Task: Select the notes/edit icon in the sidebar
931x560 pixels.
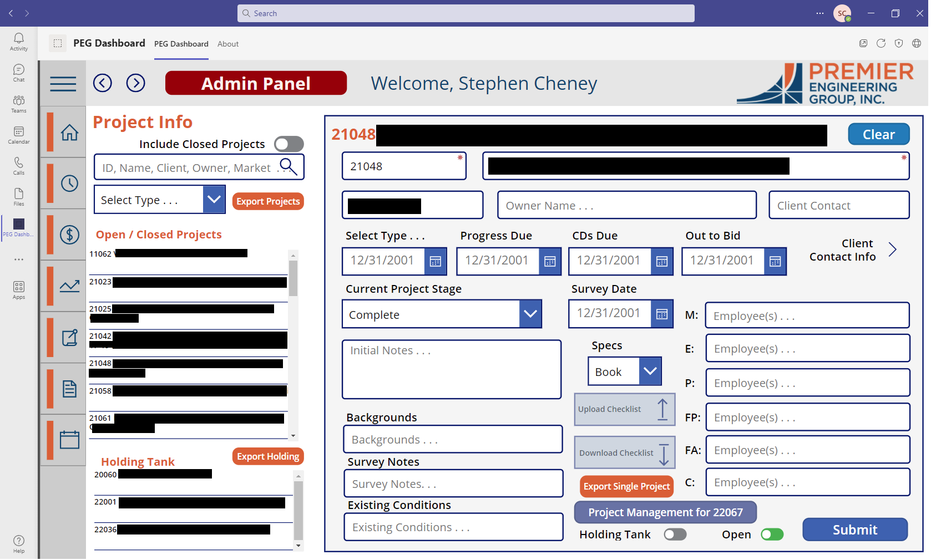Action: [70, 337]
